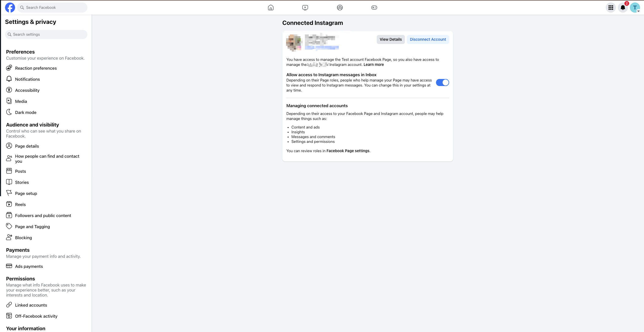Open Page setup settings
Viewport: 644px width, 332px height.
[46, 193]
